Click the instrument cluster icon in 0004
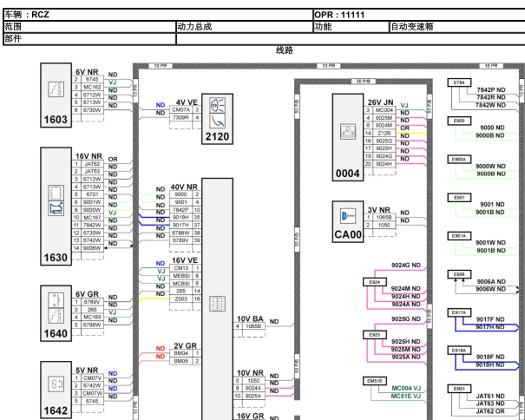525x420 pixels. [x=348, y=132]
